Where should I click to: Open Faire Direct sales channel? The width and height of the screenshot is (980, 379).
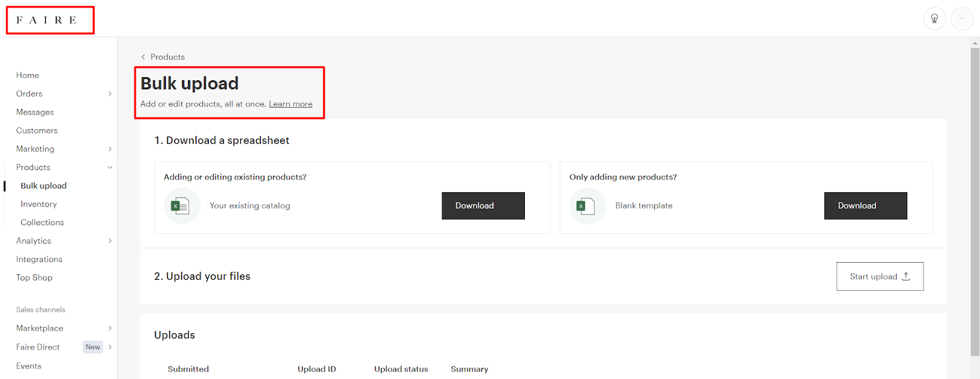(x=38, y=347)
